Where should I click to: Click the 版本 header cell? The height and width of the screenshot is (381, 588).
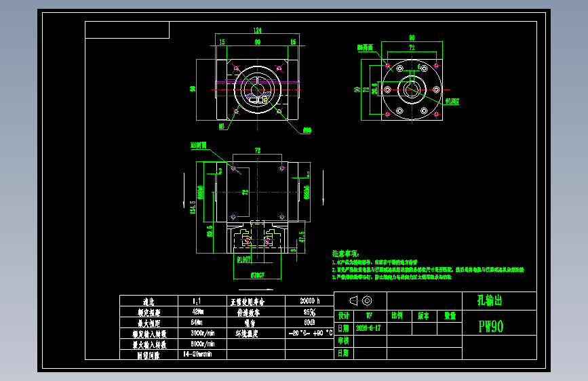coord(424,316)
